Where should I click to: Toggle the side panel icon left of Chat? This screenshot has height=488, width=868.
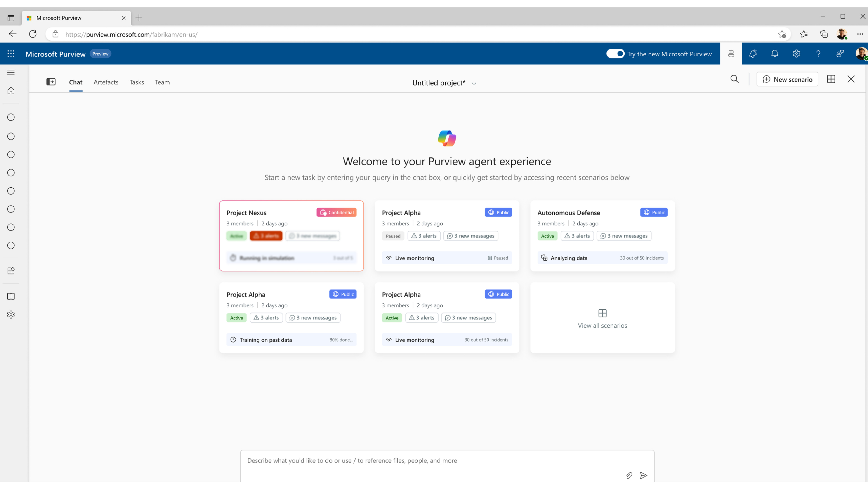coord(51,82)
